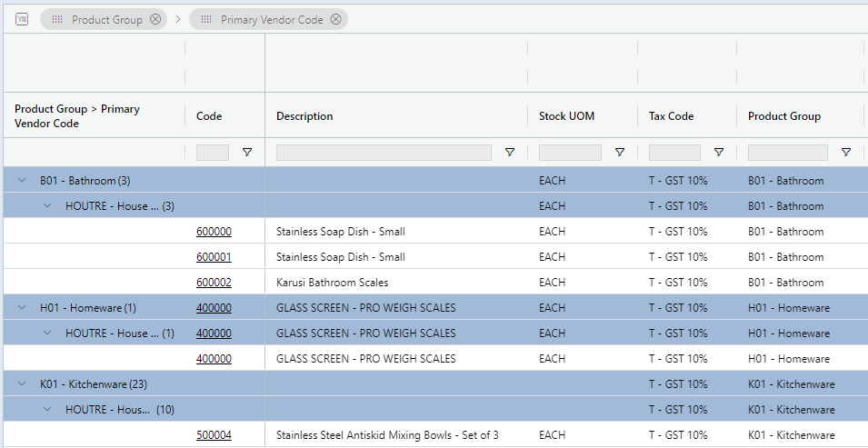Viewport: 868px width, 448px height.
Task: Collapse the K01 - Kitchenware group
Action: tap(23, 384)
